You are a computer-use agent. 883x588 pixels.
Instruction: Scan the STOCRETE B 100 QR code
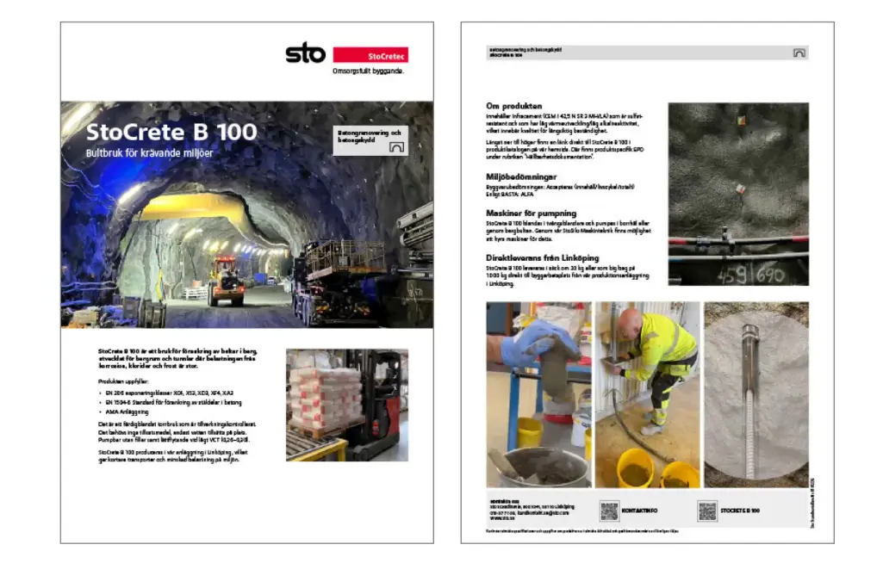[708, 511]
